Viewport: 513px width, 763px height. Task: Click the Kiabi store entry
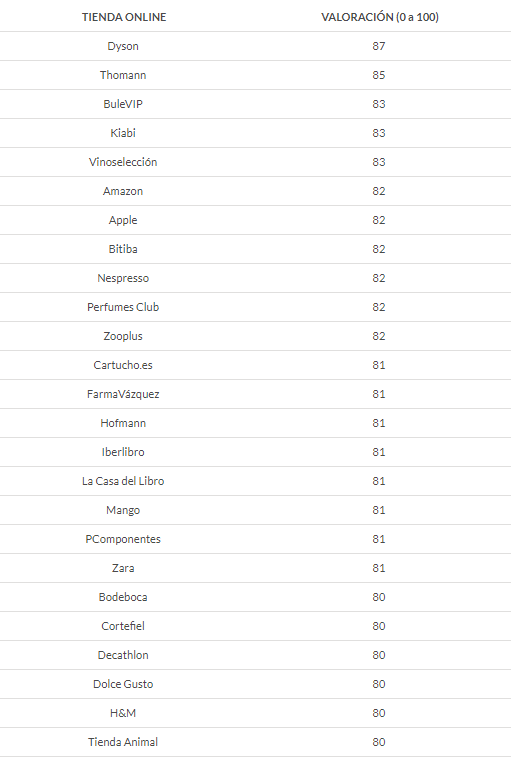tap(123, 133)
